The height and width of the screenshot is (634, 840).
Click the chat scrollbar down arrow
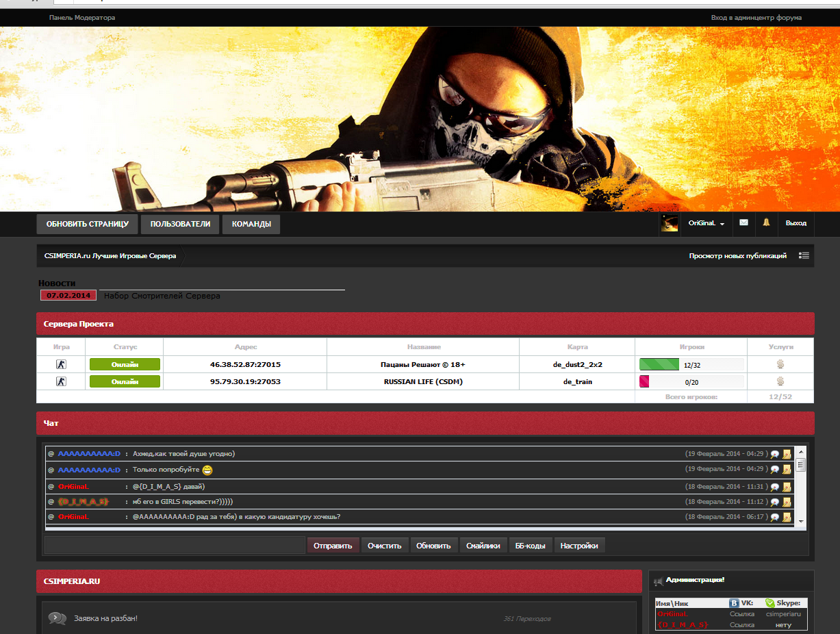800,521
